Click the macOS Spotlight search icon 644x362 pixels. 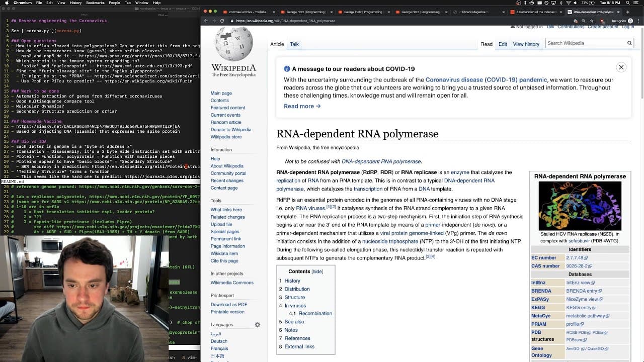[628, 3]
